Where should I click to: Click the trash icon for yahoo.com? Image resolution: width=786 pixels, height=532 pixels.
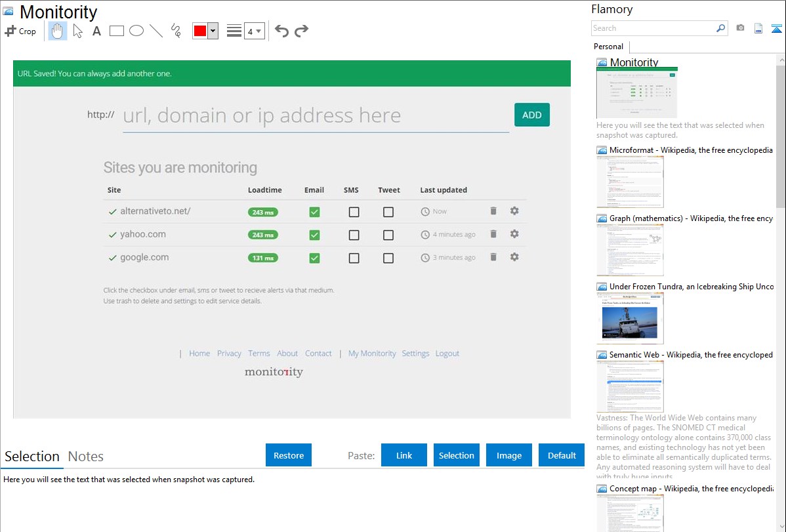click(x=493, y=234)
